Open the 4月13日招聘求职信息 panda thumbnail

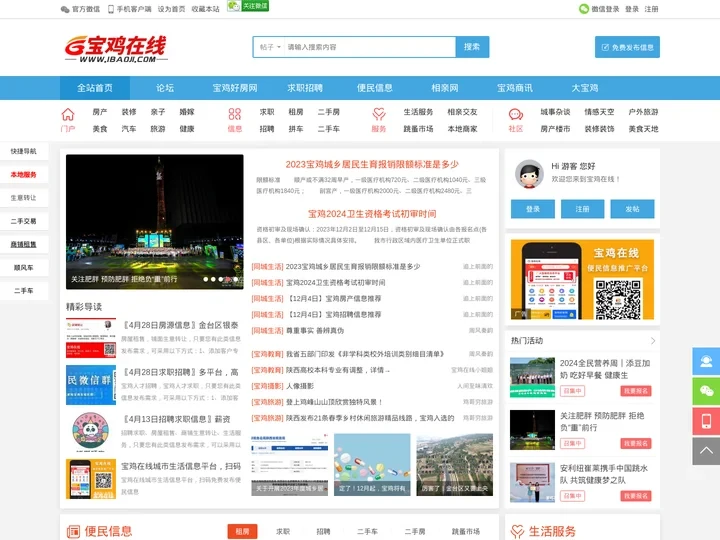[x=91, y=432]
